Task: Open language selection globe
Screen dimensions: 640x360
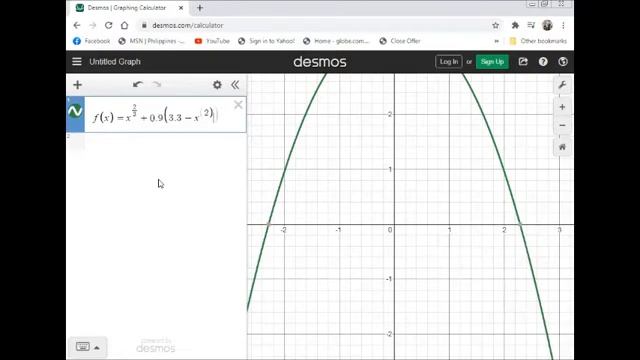Action: [x=563, y=62]
